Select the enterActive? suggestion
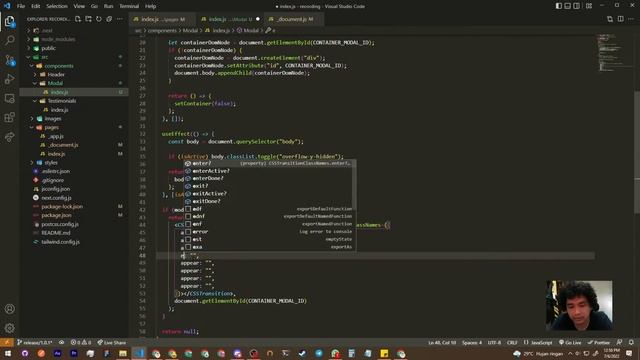The width and height of the screenshot is (640, 360). point(269,171)
